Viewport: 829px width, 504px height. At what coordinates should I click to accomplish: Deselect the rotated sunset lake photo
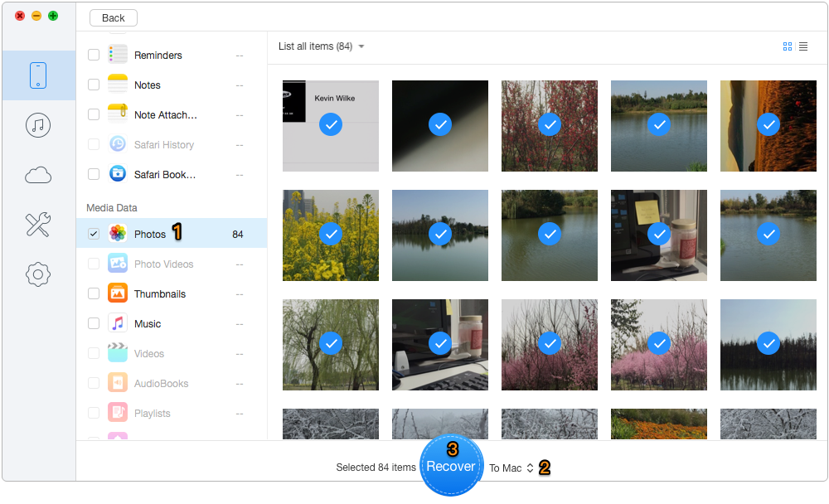[768, 126]
